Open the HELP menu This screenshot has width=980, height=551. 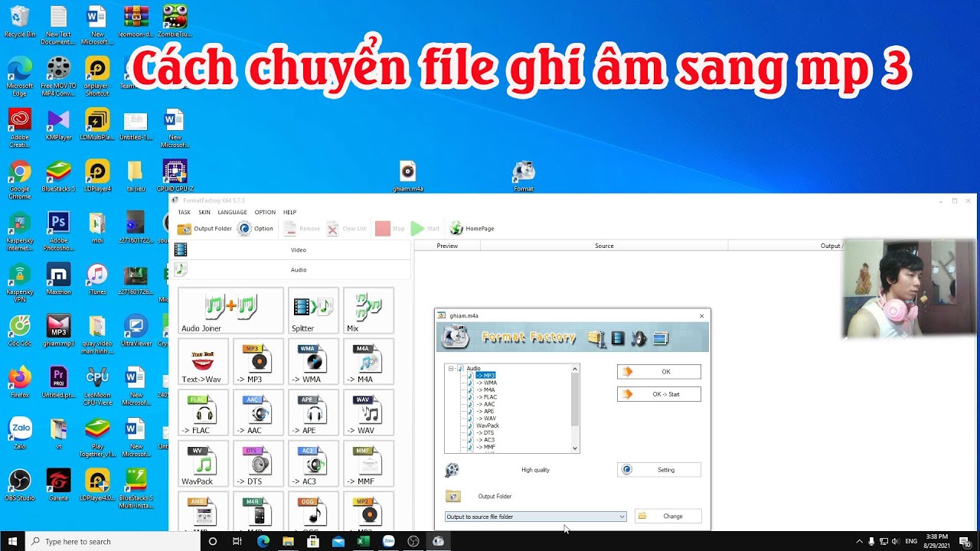(x=290, y=212)
